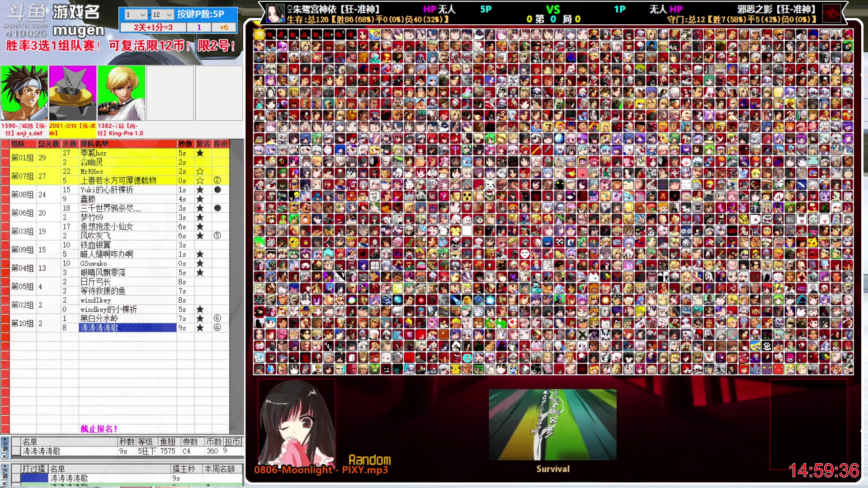Image resolution: width=868 pixels, height=488 pixels.
Task: Select the 第01组 team cell
Action: click(x=23, y=158)
